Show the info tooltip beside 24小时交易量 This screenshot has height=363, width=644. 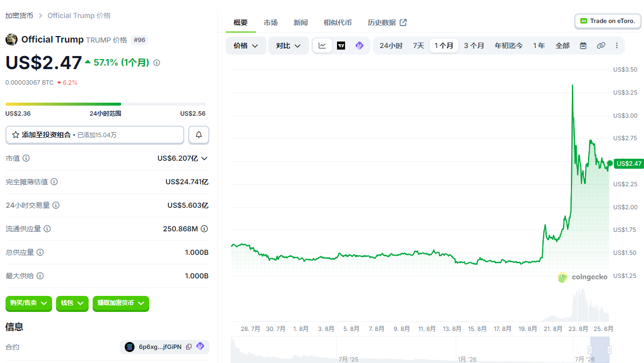[56, 205]
